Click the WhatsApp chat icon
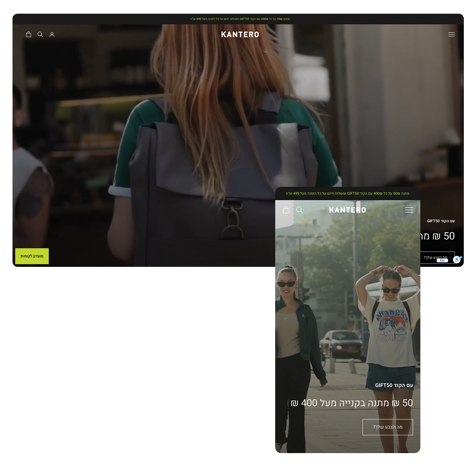Screen dimensions: 476x476 click(x=22, y=238)
